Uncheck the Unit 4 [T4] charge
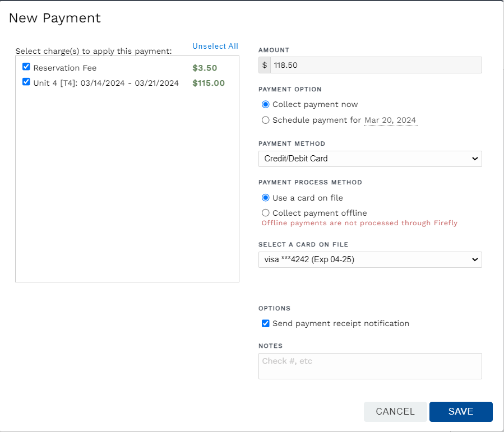Viewport: 504px width, 432px height. pyautogui.click(x=26, y=82)
